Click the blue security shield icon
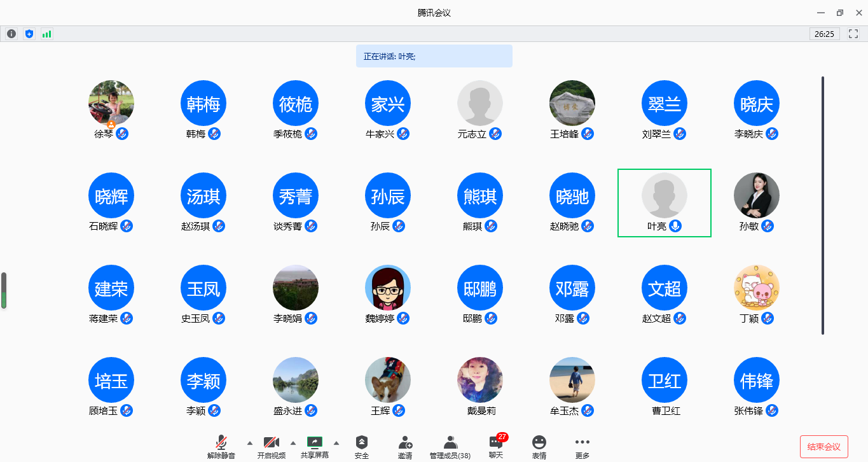This screenshot has height=462, width=868. tap(29, 34)
